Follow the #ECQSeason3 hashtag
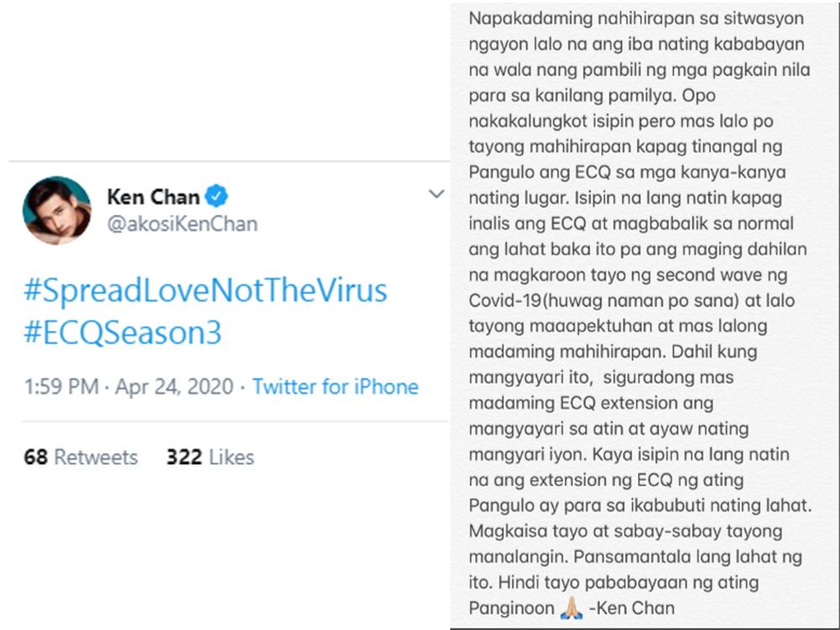The image size is (840, 630). tap(123, 333)
